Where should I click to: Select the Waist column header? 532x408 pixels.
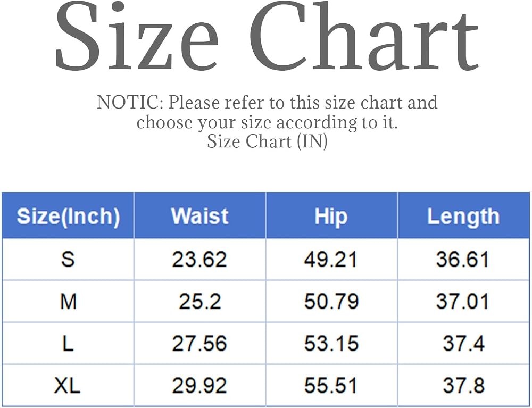tap(199, 215)
